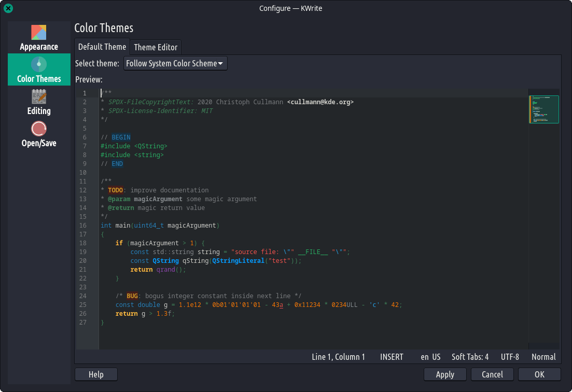Image resolution: width=572 pixels, height=392 pixels.
Task: Click the Apply button
Action: pos(445,374)
